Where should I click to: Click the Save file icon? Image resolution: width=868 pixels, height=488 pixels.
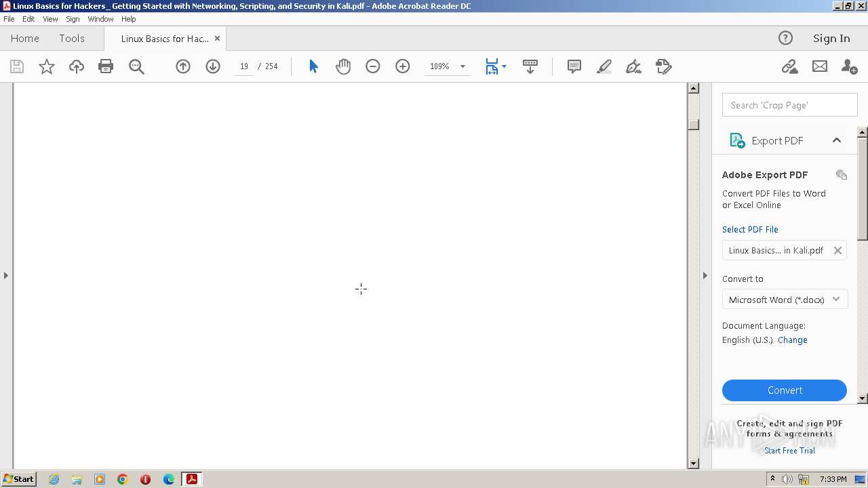click(17, 66)
